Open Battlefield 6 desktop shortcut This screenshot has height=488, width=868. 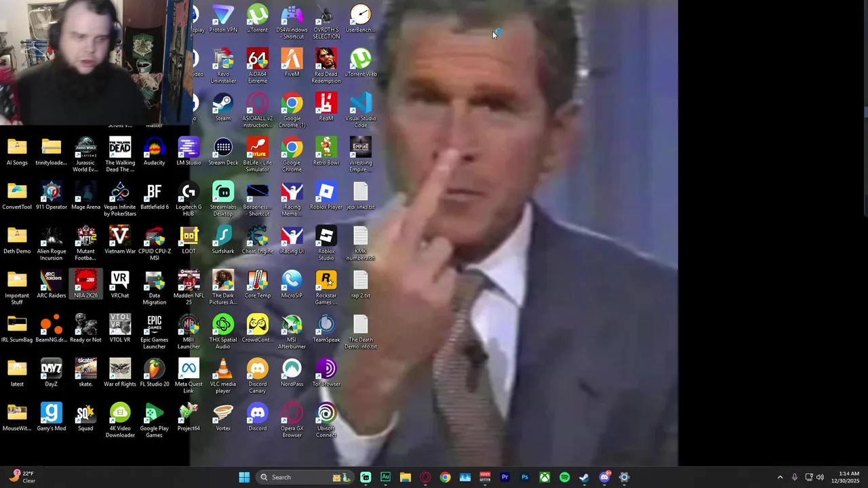(154, 196)
